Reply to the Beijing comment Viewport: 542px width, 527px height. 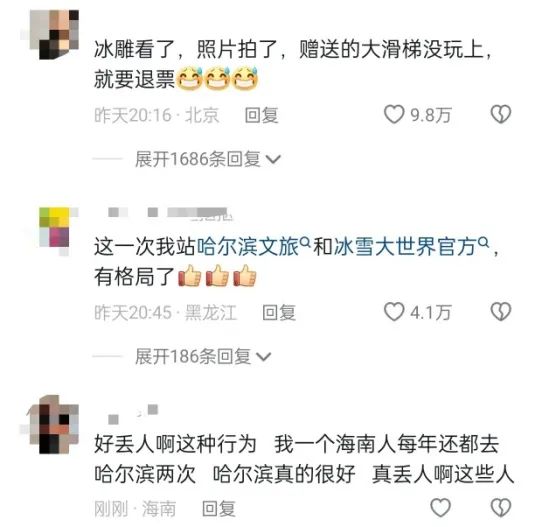pos(261,115)
